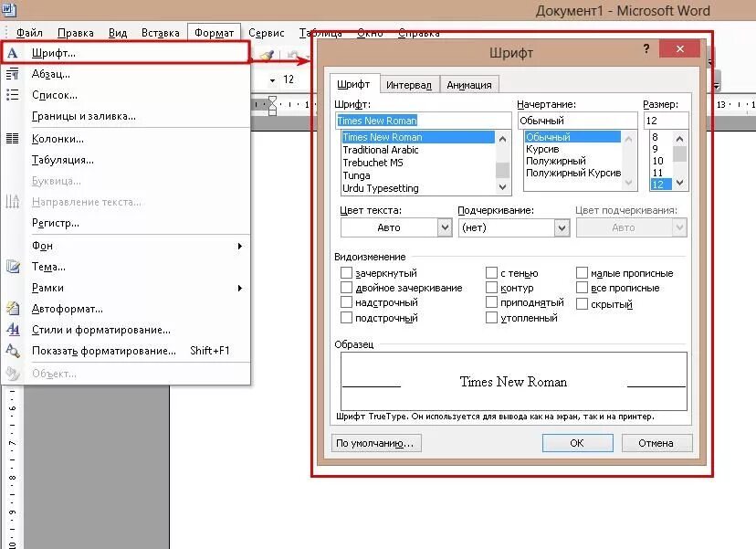756x549 pixels.
Task: Select the Шрифт tab in dialog
Action: 353,84
